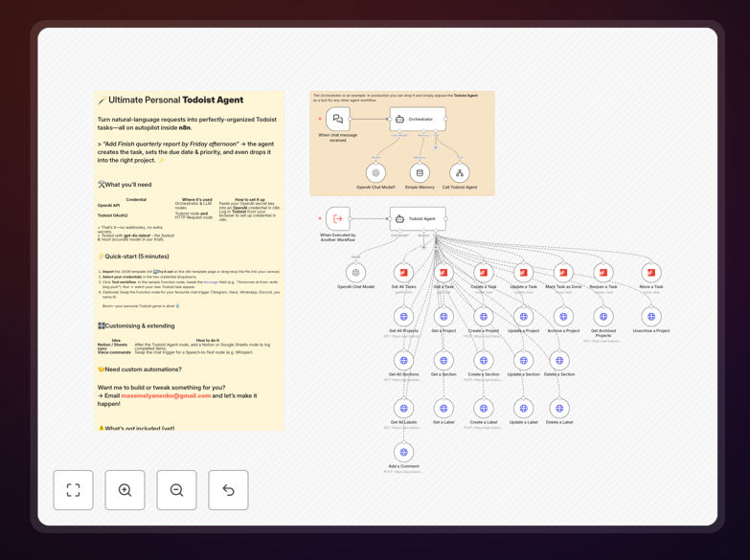Select the Todoist Agent node
The height and width of the screenshot is (560, 750).
click(x=418, y=218)
